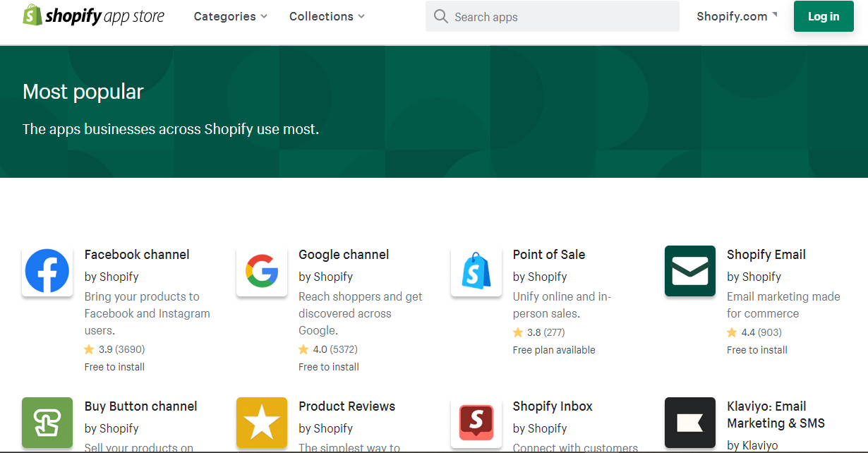Open the Product Reviews star icon
Screen dimensions: 868x453
coord(262,423)
